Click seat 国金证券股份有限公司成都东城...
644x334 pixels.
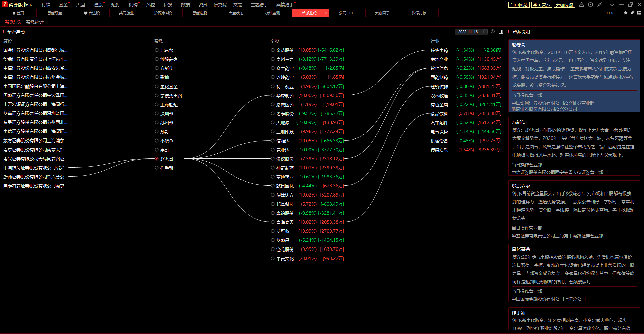pyautogui.click(x=36, y=50)
